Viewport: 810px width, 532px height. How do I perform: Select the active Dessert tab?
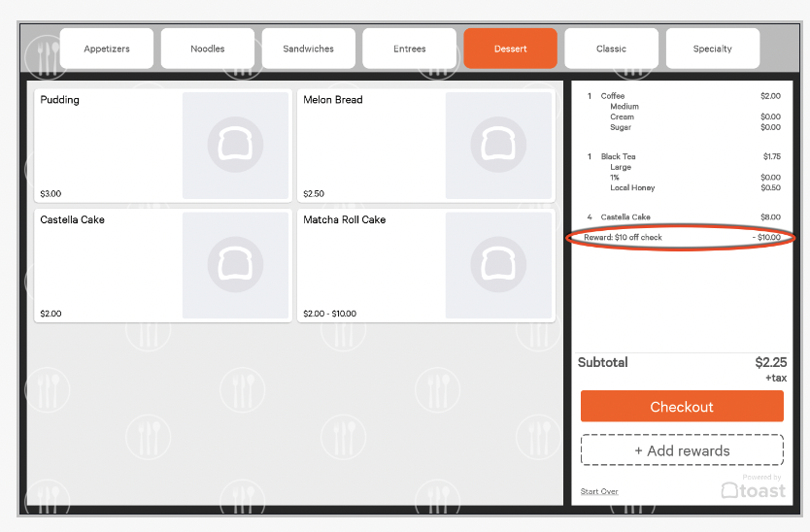click(510, 49)
